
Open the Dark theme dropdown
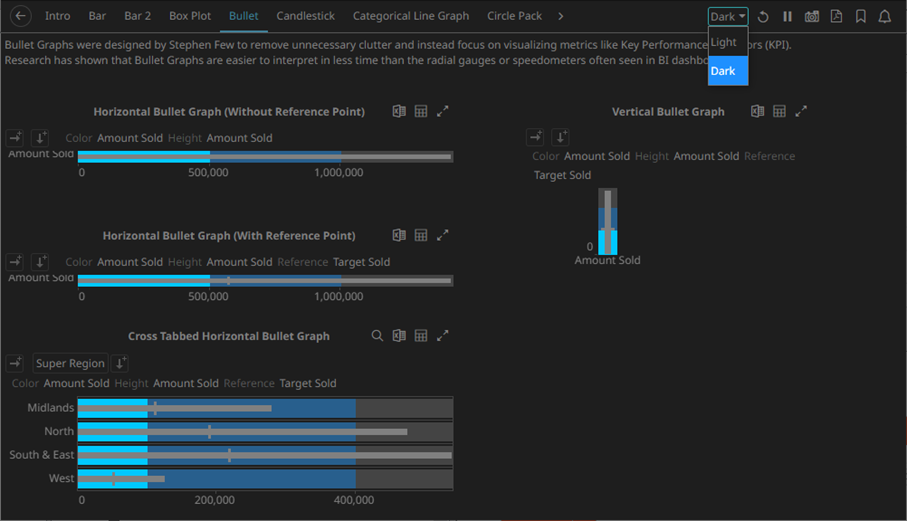point(728,17)
